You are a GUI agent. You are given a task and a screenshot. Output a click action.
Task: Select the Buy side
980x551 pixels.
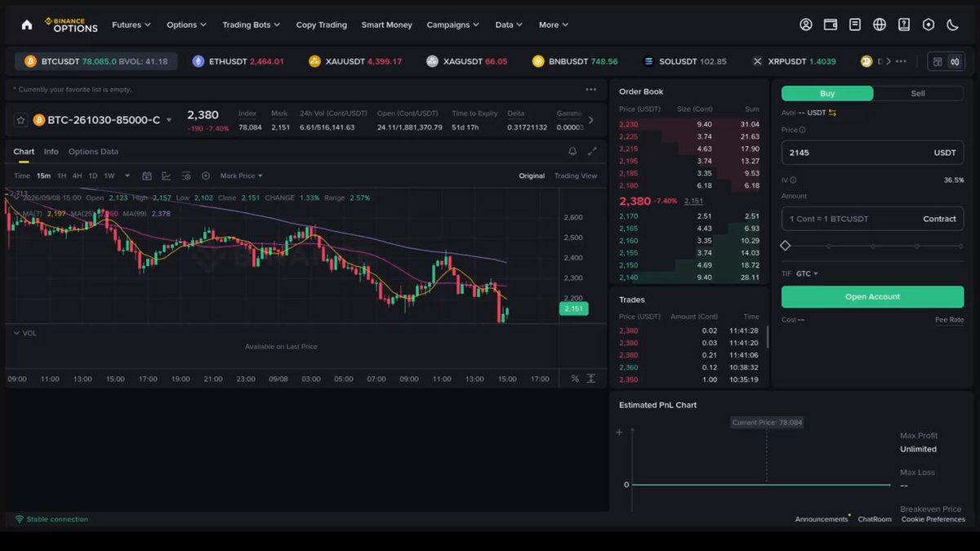tap(827, 93)
